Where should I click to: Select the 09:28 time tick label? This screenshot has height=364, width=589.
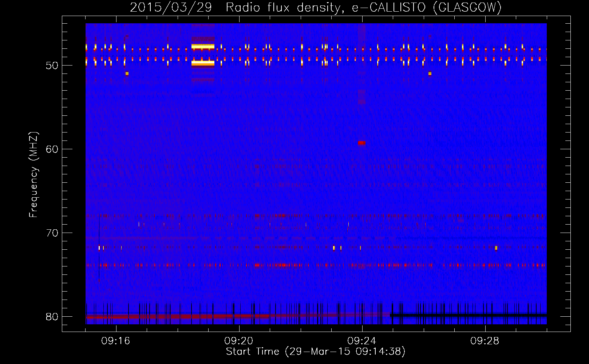point(485,341)
